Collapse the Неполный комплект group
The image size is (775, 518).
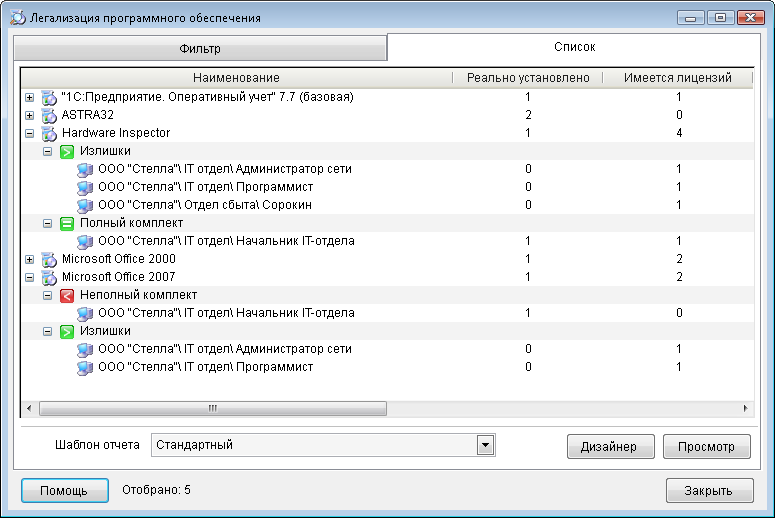47,296
